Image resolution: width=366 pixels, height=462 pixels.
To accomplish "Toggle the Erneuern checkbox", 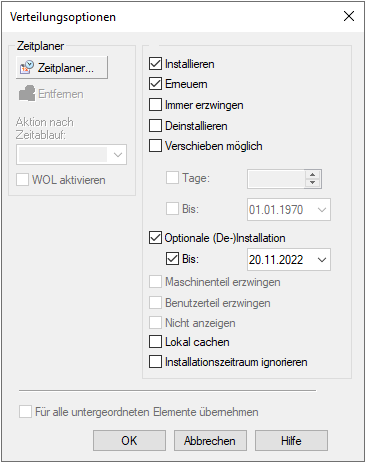I will pos(155,84).
